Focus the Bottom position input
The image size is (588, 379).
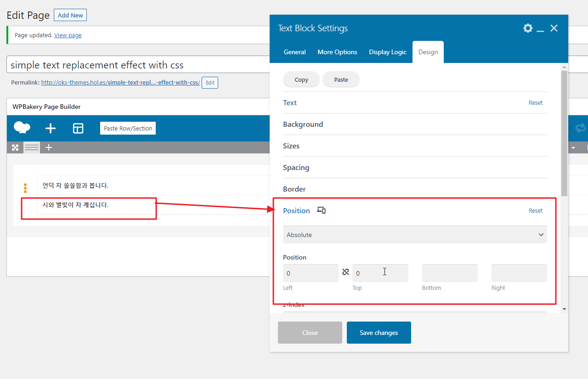[x=450, y=273]
